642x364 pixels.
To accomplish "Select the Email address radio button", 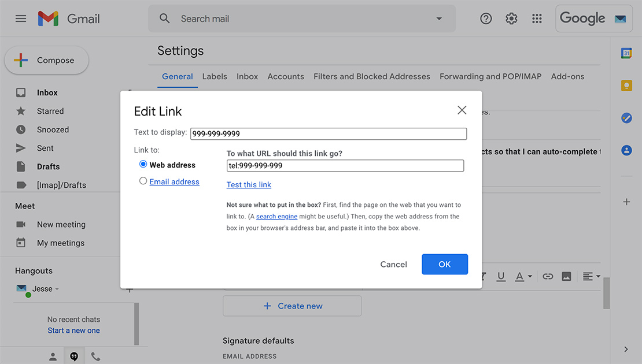I will pyautogui.click(x=143, y=181).
